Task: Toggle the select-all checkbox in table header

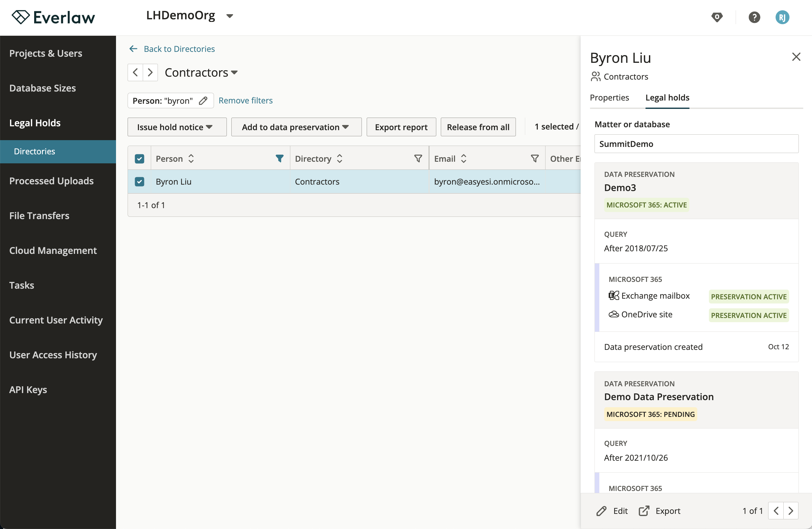Action: coord(140,159)
